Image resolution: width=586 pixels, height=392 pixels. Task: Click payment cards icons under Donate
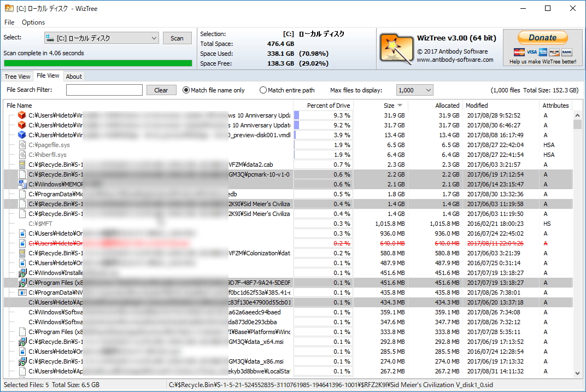coord(542,52)
